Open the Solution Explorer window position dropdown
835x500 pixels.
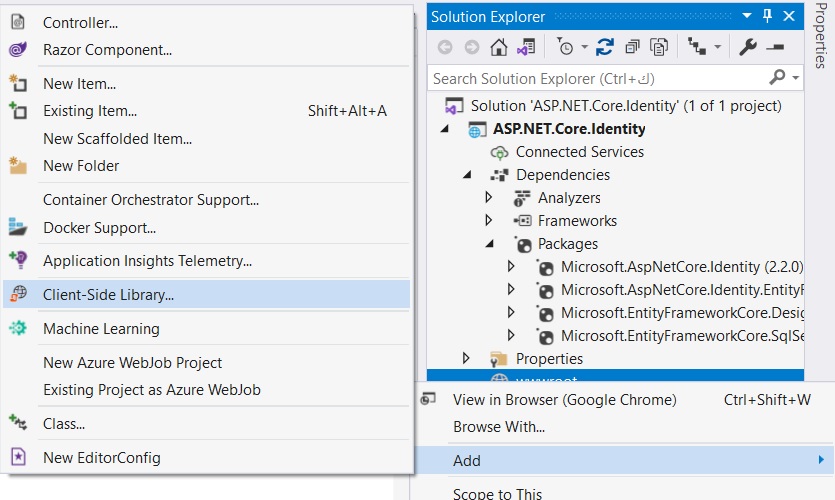pyautogui.click(x=747, y=16)
